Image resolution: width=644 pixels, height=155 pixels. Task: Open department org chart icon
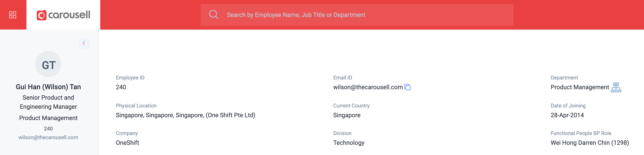click(x=616, y=87)
